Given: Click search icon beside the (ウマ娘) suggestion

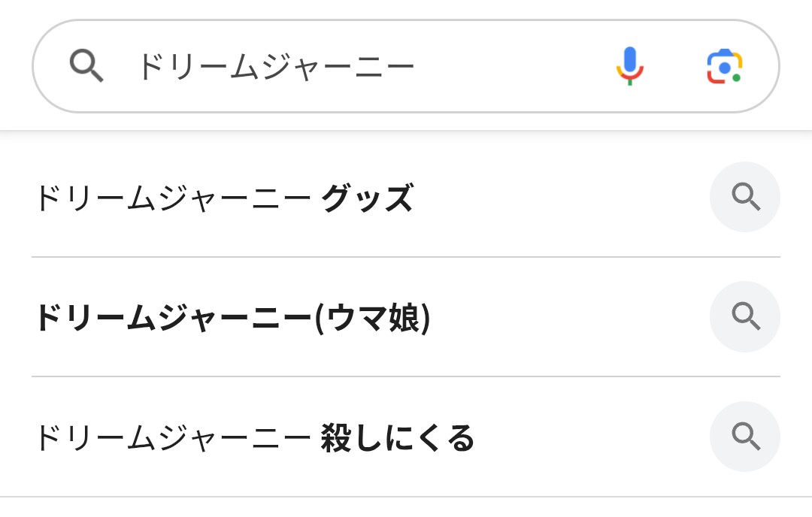Looking at the screenshot, I should pos(745,316).
